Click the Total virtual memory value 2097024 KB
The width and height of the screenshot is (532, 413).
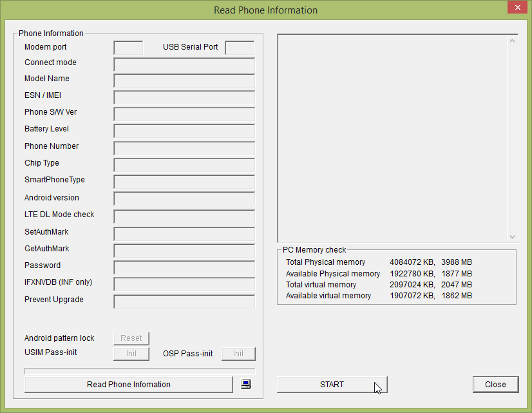[412, 284]
